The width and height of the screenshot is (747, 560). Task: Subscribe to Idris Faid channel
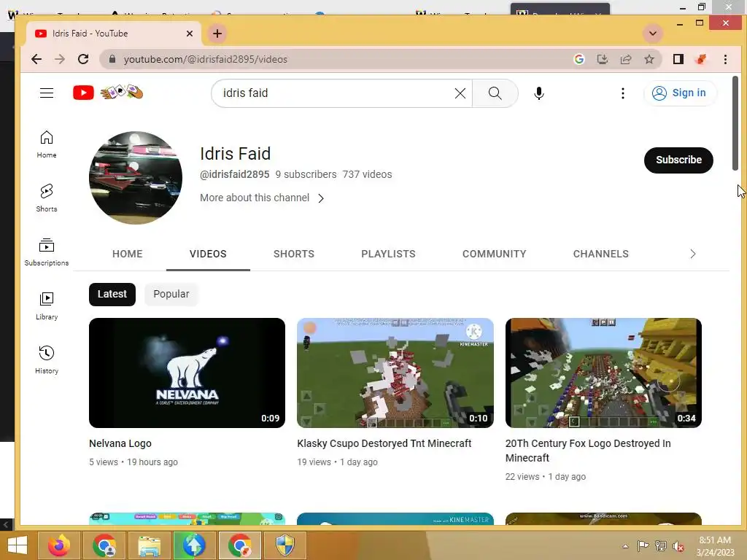(x=678, y=160)
